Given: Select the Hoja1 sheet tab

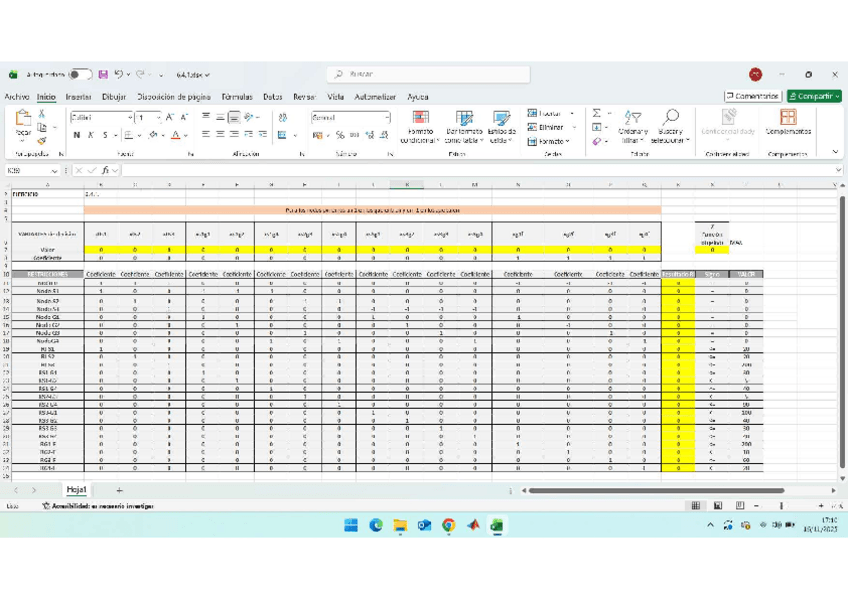Looking at the screenshot, I should point(76,490).
